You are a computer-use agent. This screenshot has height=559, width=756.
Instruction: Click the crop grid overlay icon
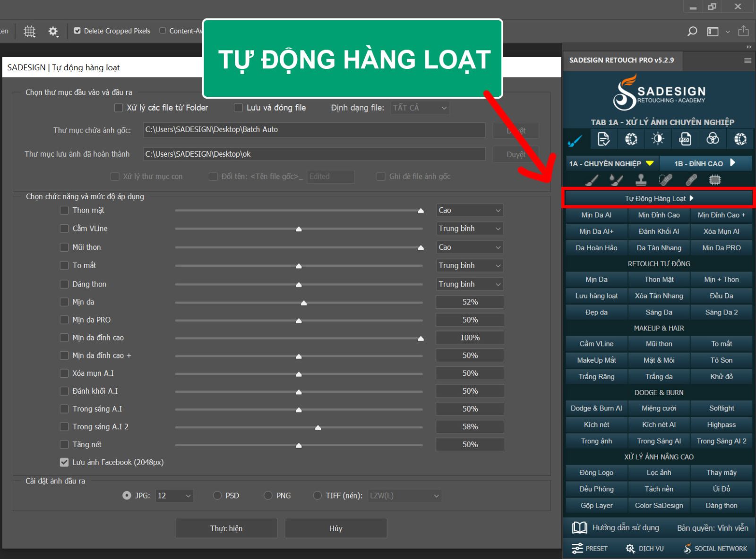(30, 31)
